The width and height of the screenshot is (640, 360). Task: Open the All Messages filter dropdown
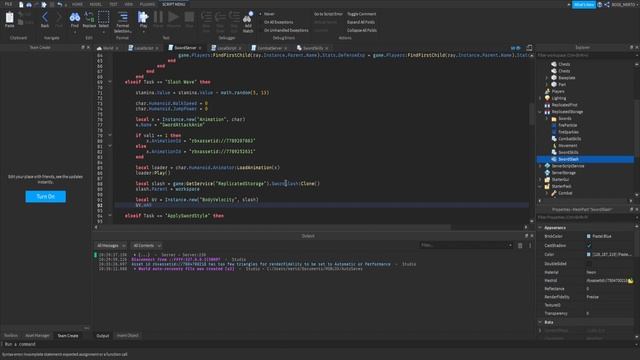point(111,245)
